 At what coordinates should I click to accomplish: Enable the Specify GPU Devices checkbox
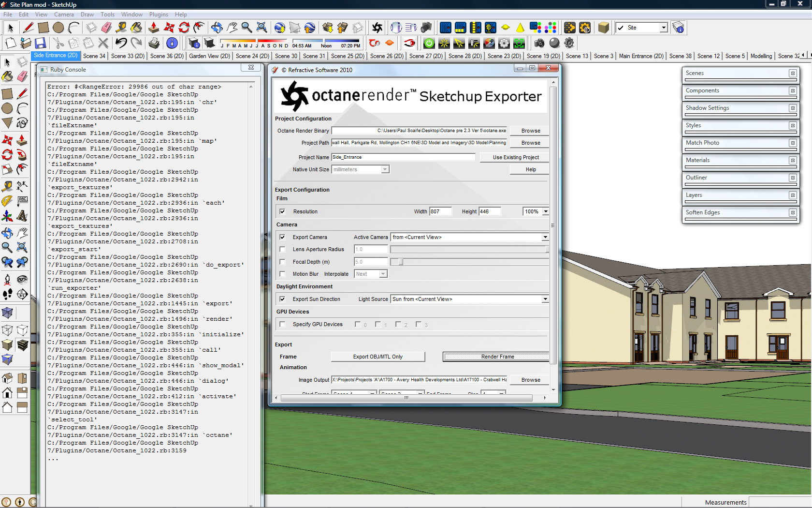click(x=283, y=324)
